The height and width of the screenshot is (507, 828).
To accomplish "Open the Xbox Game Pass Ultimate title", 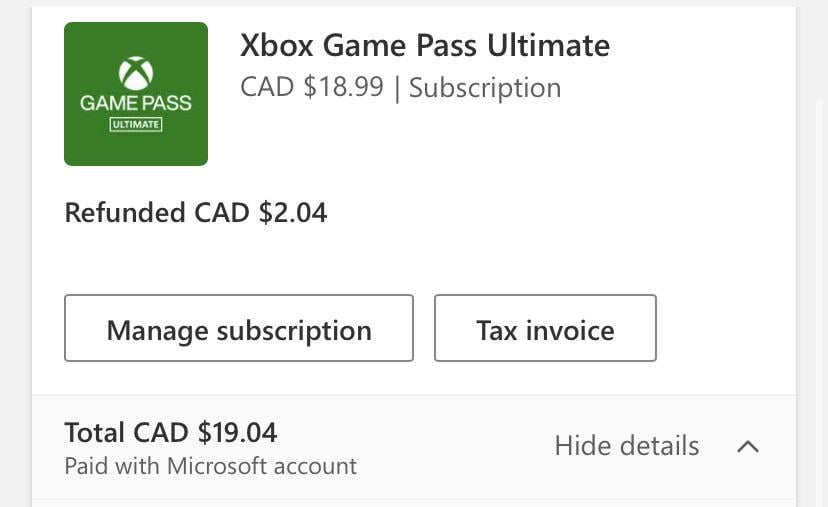I will 425,45.
